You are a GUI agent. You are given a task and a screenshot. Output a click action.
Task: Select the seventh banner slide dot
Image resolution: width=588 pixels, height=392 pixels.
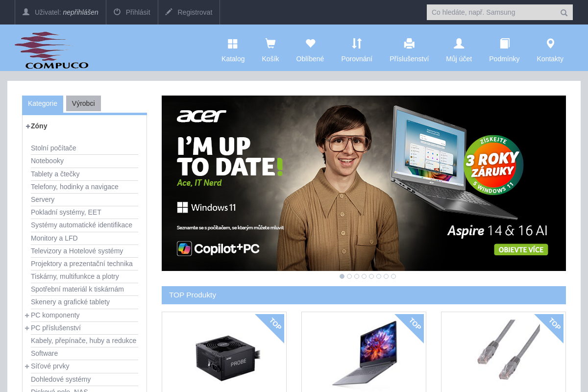(386, 276)
